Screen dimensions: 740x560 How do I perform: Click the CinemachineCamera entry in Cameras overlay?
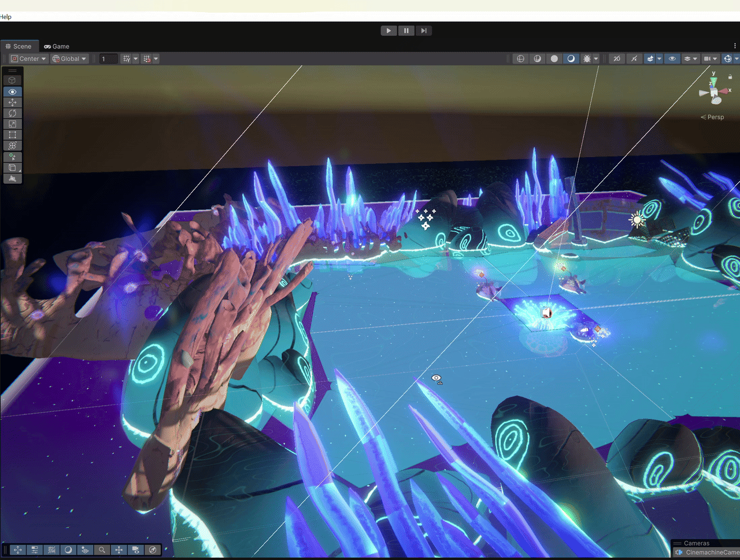(707, 552)
